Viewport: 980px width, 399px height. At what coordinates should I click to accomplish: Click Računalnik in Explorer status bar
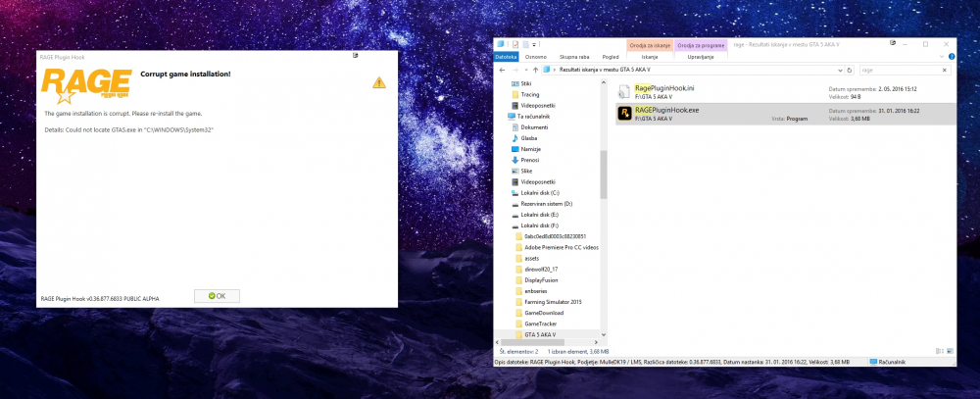[886, 362]
